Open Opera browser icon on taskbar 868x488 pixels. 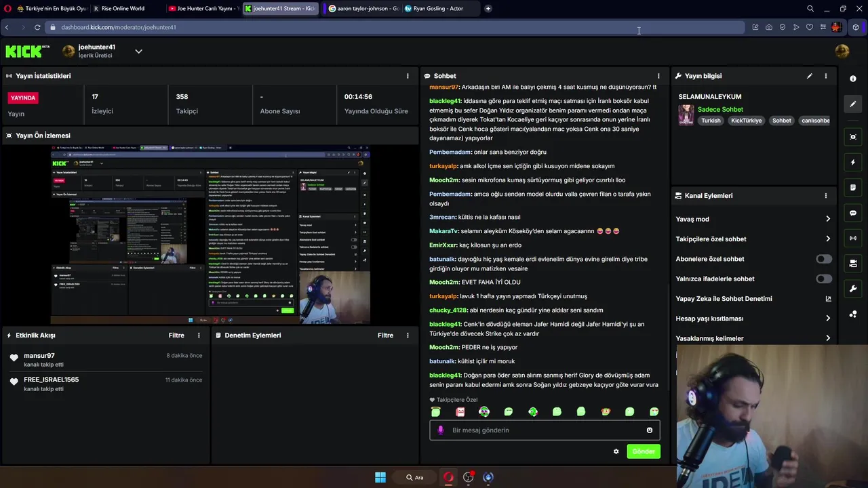448,477
